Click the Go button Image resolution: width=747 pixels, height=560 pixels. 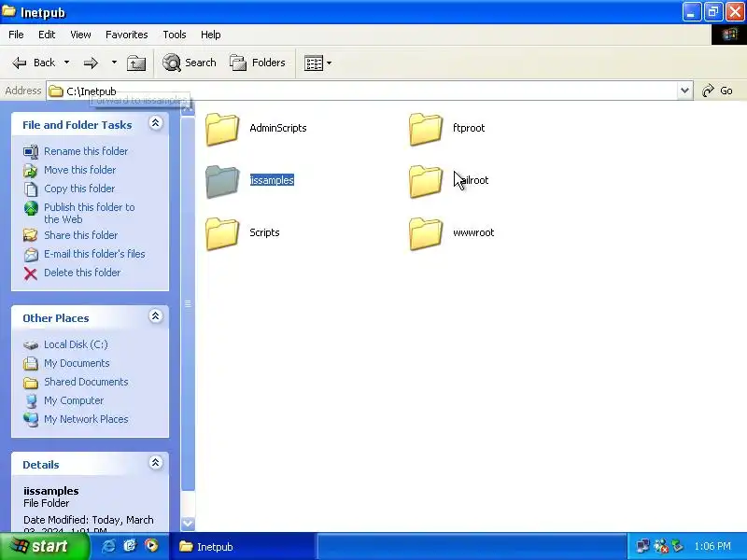(717, 91)
